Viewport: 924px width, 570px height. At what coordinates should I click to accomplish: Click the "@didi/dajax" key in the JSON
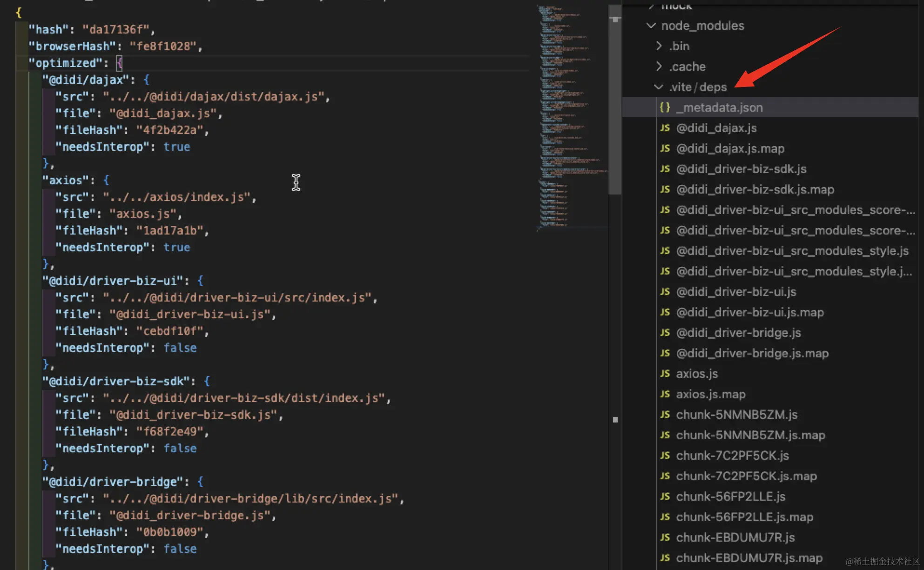coord(86,80)
